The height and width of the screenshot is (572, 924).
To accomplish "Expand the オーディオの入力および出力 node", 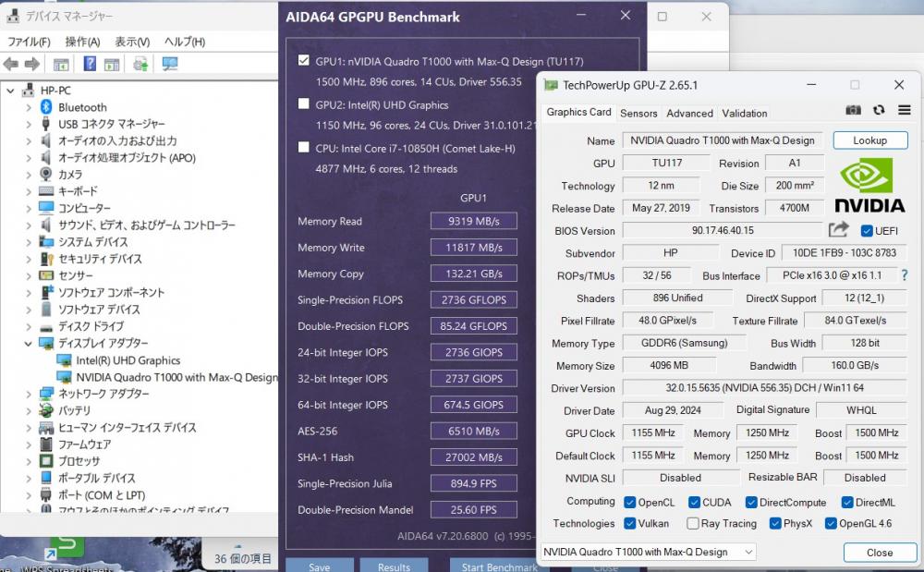I will 29,140.
